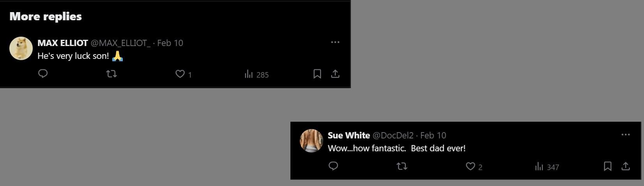Viewport: 644px width, 186px height.
Task: View analytics of MAX ELLIOT's reply
Action: [x=249, y=74]
